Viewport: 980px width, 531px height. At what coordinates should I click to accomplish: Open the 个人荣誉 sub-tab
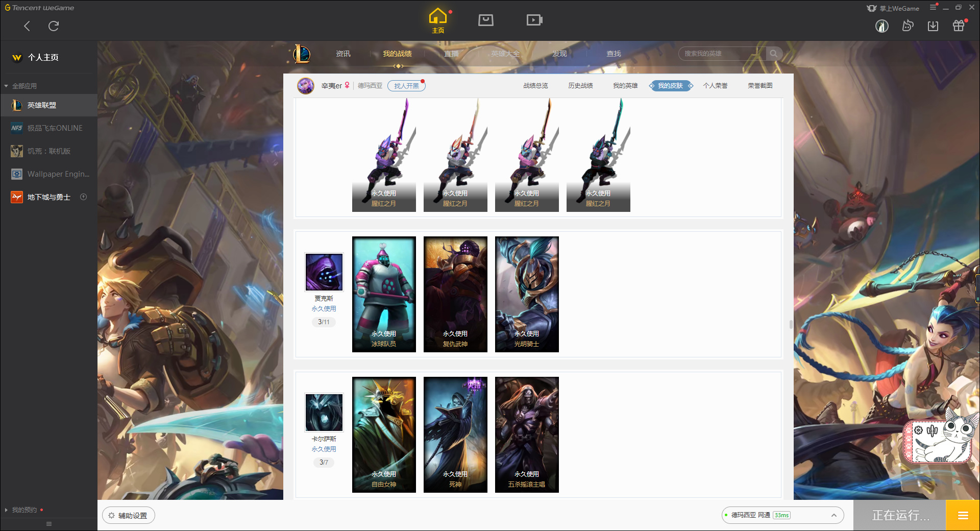[x=715, y=86]
